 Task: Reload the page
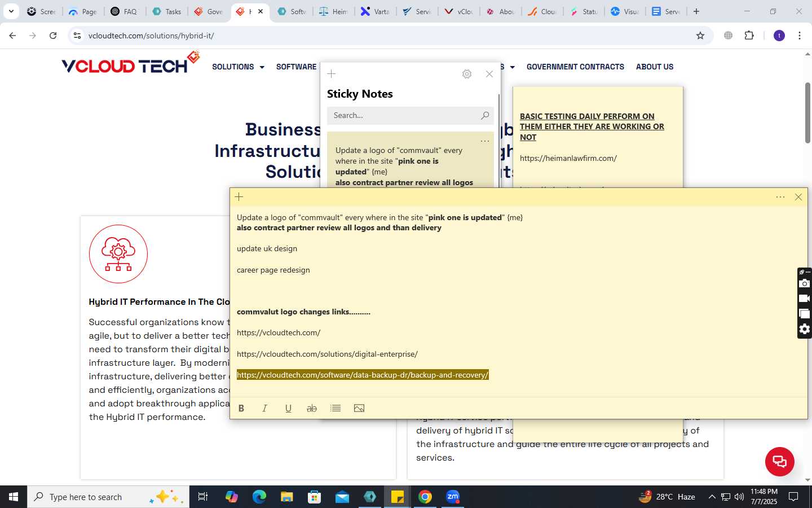tap(53, 36)
